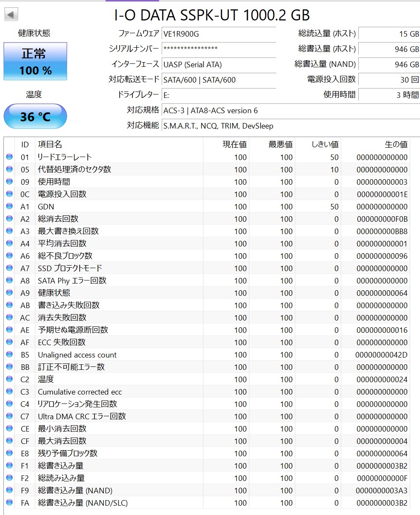Image resolution: width=420 pixels, height=515 pixels.
Task: Click status dot for リードエラーレート row
Action: pyautogui.click(x=9, y=157)
